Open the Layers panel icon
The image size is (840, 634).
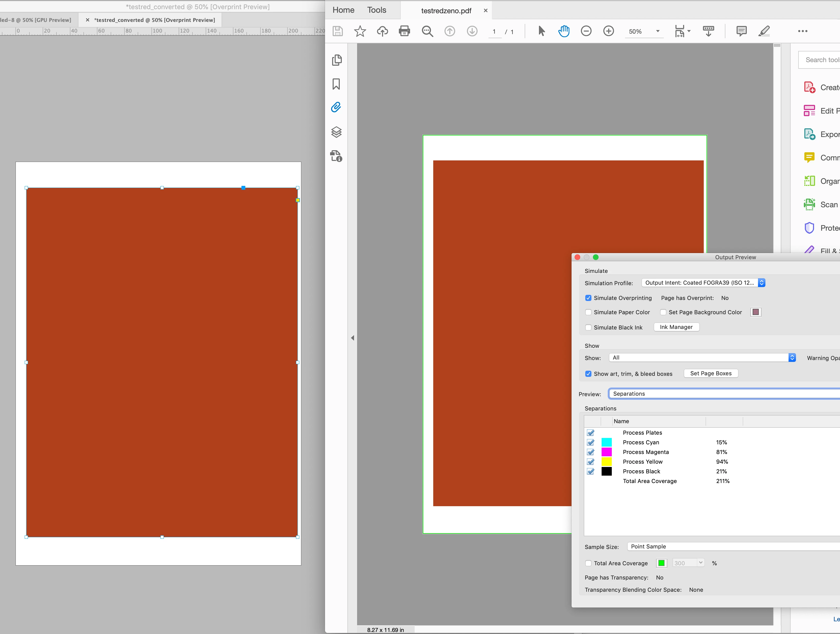[x=336, y=132]
